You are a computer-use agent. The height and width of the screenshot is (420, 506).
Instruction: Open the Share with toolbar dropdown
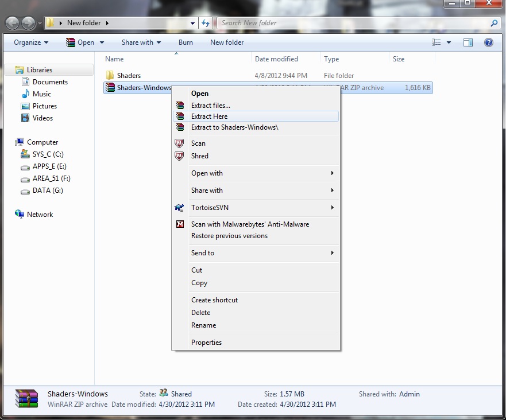coord(141,42)
